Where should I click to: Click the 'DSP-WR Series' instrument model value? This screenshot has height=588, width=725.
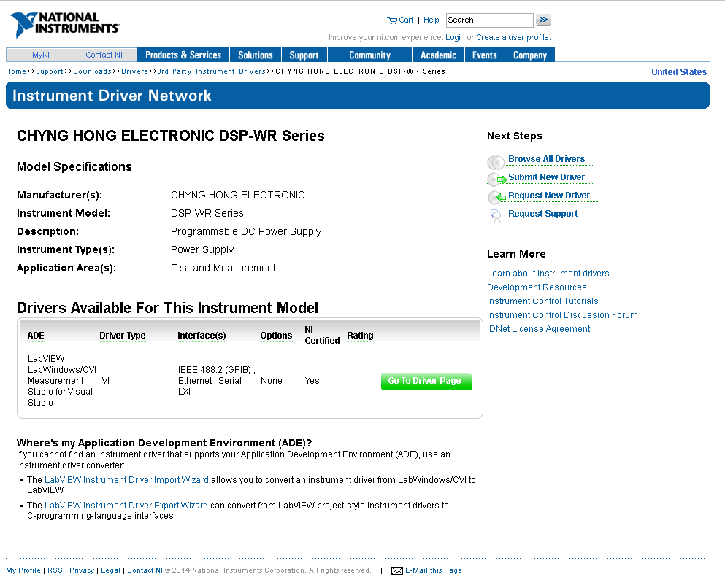coord(207,213)
